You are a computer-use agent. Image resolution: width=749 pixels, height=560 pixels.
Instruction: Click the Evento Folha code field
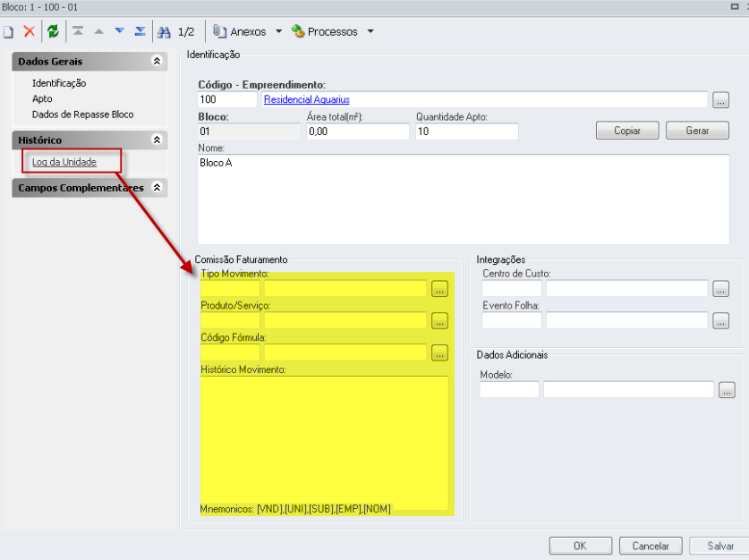(x=512, y=320)
